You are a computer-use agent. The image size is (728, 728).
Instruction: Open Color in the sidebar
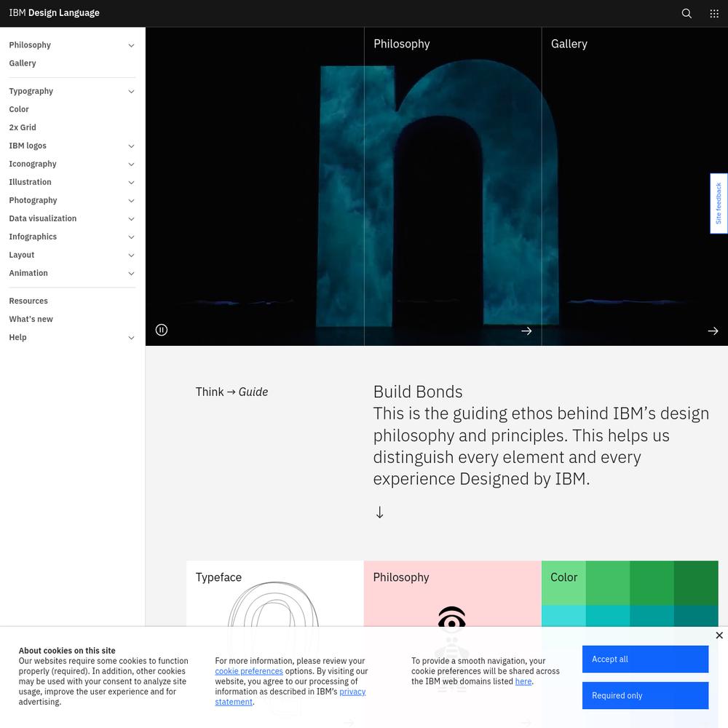coord(19,109)
